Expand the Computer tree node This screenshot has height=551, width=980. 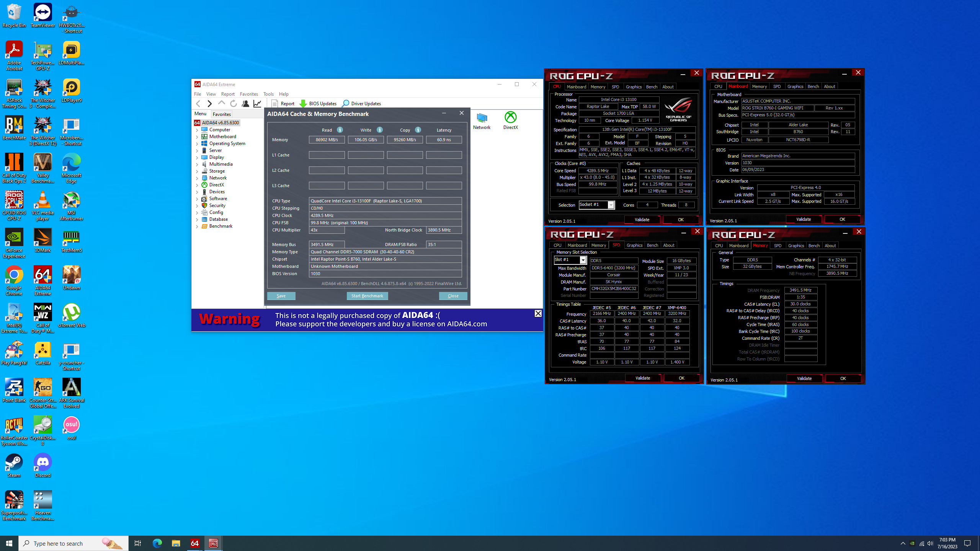point(197,130)
